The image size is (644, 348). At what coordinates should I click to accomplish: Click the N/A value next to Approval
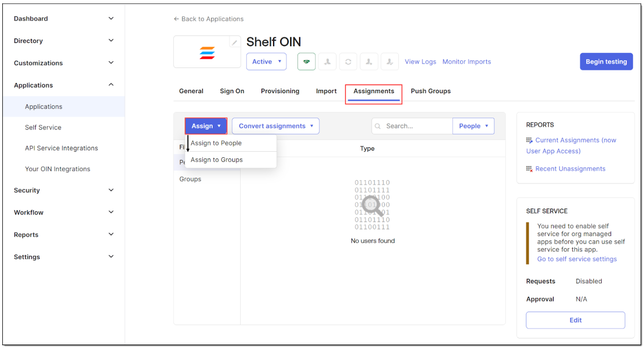[581, 299]
